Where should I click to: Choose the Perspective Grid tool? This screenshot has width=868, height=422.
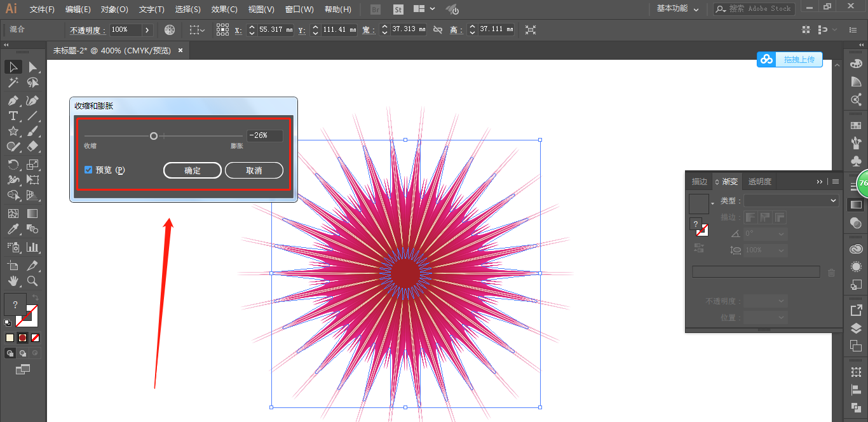click(32, 195)
